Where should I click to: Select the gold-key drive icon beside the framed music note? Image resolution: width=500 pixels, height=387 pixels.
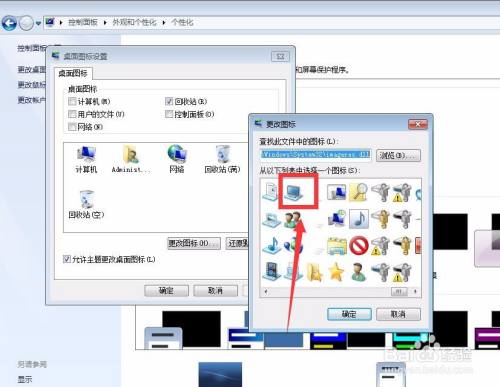coord(380,219)
